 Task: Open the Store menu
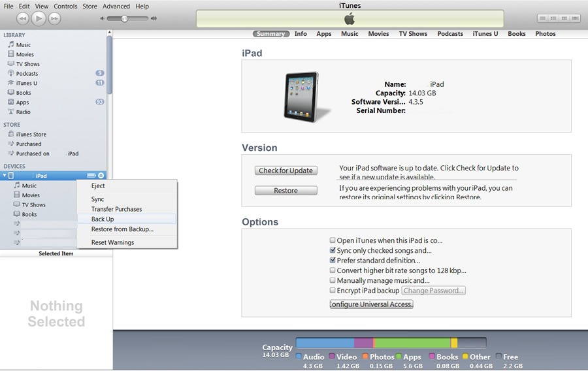coord(90,6)
